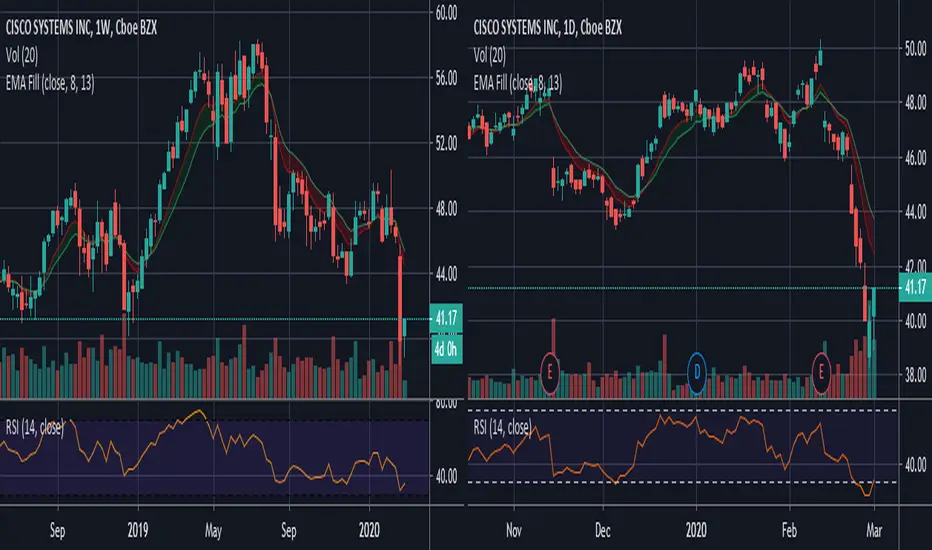Click the Feb label on daily time axis
The image size is (932, 550).
(789, 530)
